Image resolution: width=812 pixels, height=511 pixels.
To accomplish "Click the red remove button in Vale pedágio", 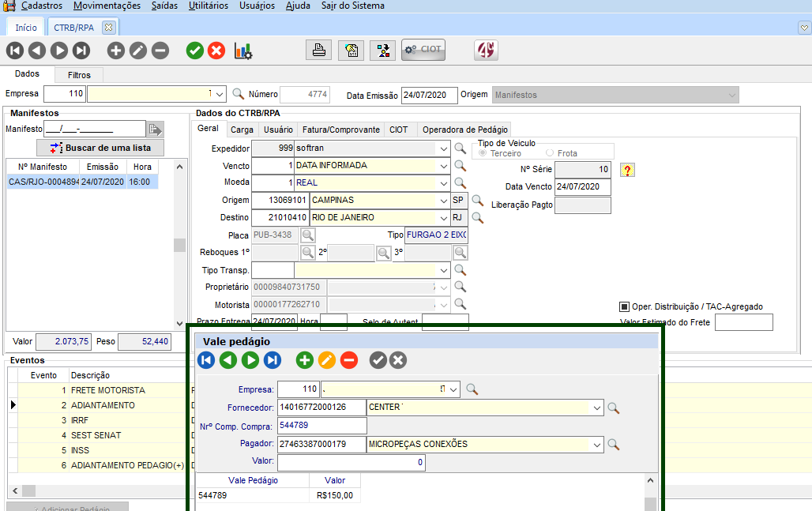I will click(349, 360).
